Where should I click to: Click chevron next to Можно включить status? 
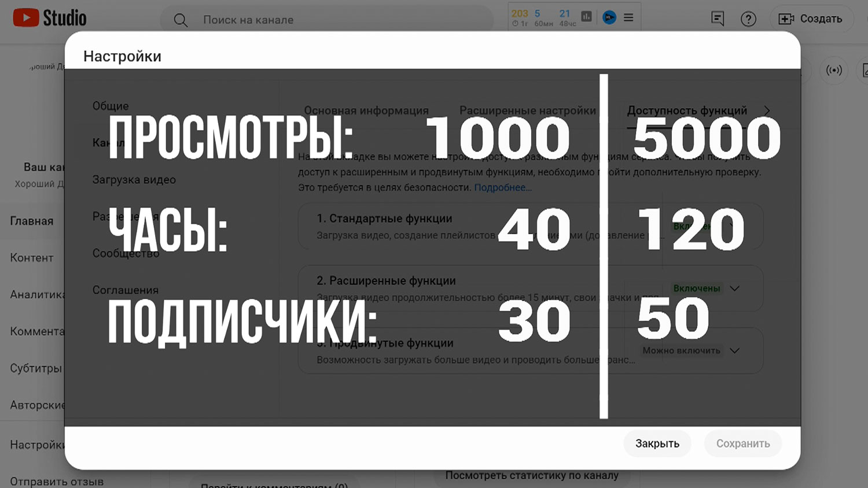click(x=734, y=351)
